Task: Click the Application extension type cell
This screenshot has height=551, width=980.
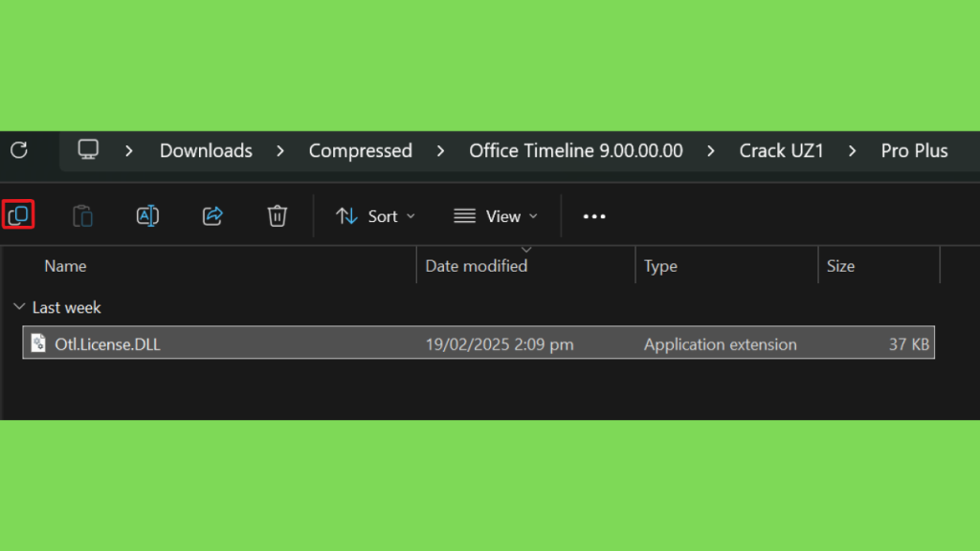Action: 720,344
